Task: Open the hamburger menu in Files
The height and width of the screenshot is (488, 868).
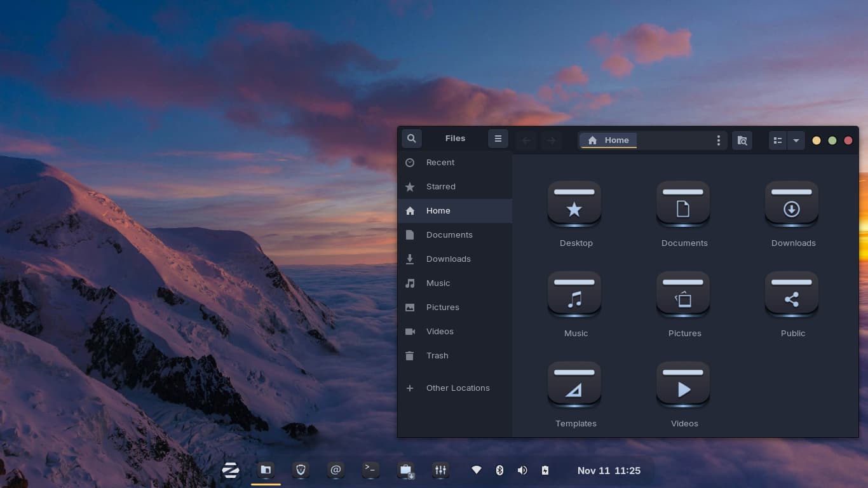Action: coord(498,139)
